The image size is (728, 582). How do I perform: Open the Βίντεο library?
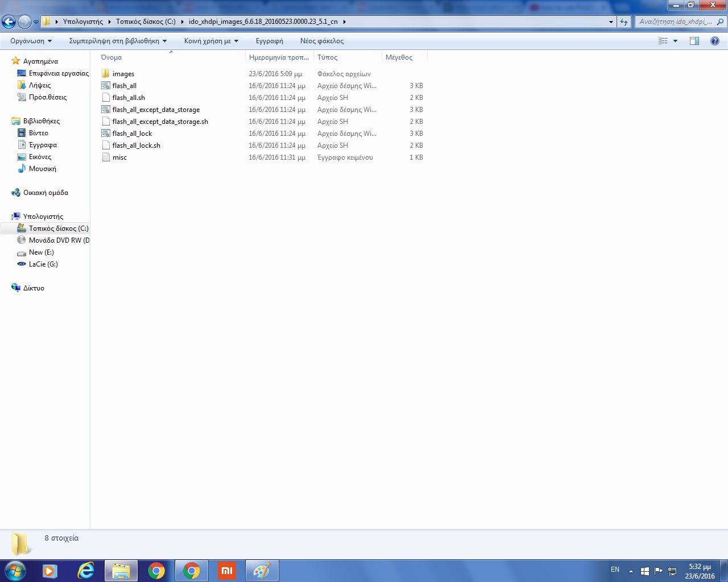[33, 133]
